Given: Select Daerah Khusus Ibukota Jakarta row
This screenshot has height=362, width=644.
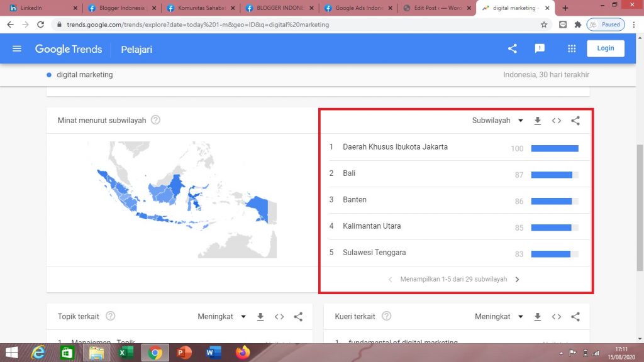Looking at the screenshot, I should tap(395, 147).
